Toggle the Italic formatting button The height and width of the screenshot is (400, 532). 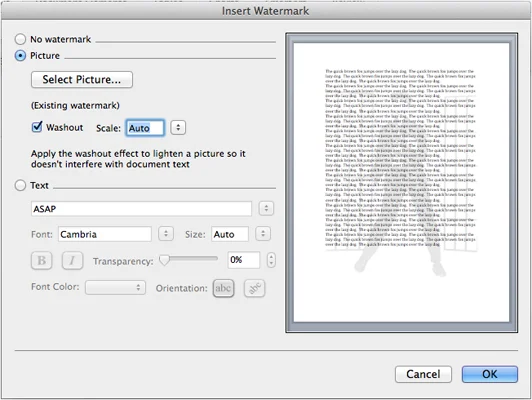pos(72,261)
